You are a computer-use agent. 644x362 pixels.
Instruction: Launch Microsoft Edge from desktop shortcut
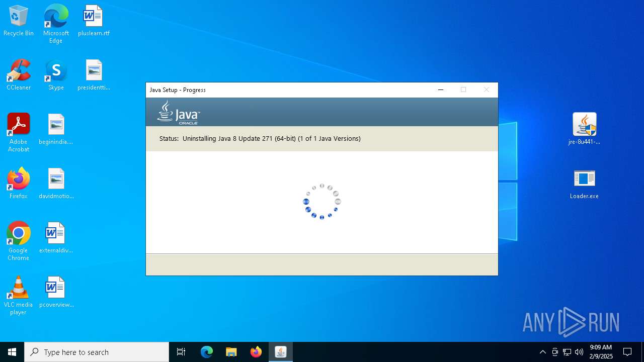(56, 24)
